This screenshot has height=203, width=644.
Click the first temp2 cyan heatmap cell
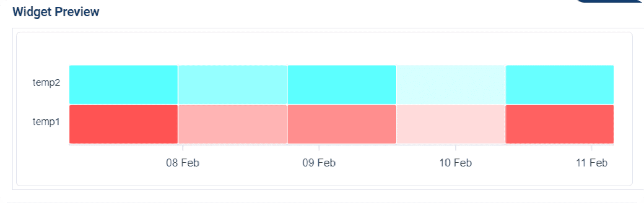tap(123, 84)
